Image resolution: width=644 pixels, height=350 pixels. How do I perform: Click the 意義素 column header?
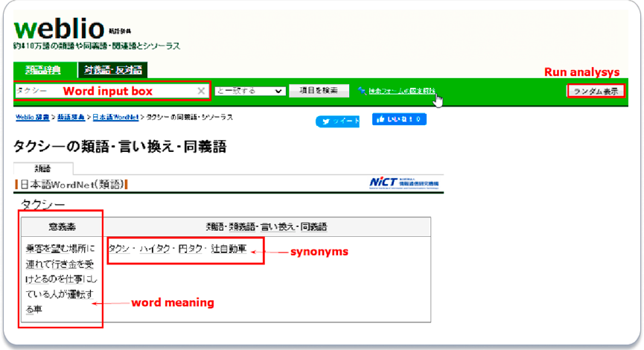click(x=62, y=227)
